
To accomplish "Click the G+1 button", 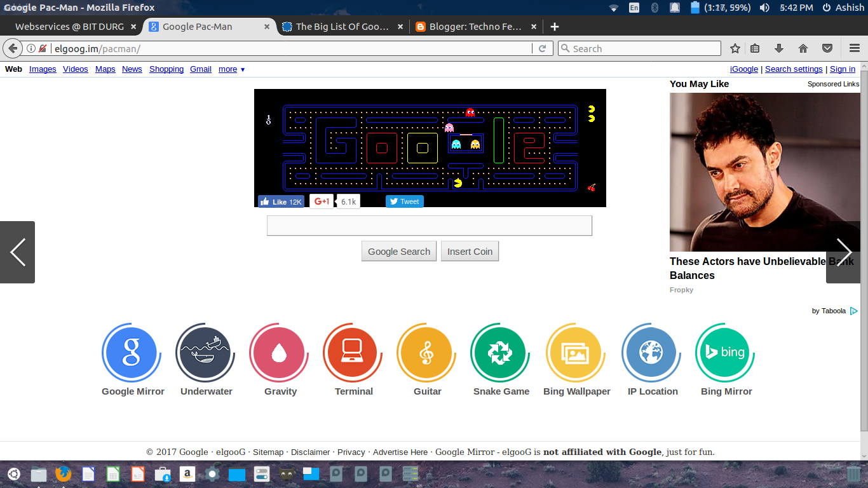I will [322, 201].
